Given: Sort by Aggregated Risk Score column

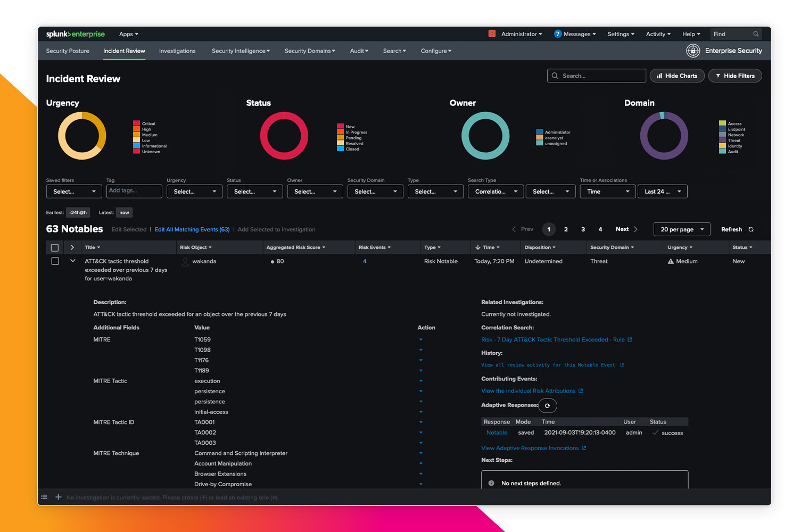Looking at the screenshot, I should [x=295, y=247].
